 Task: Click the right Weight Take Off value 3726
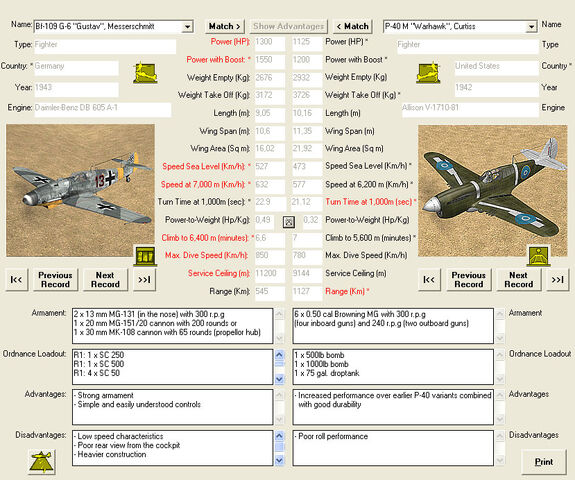pyautogui.click(x=307, y=97)
